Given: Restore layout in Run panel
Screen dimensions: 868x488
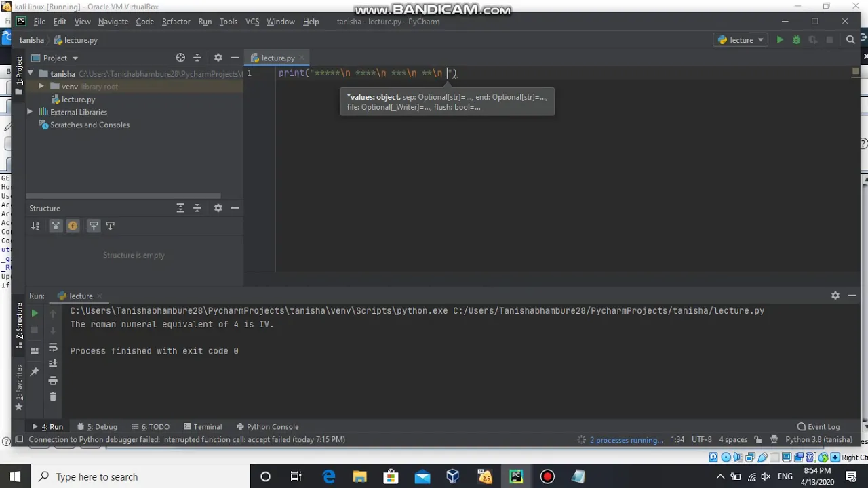Looking at the screenshot, I should coord(35,350).
